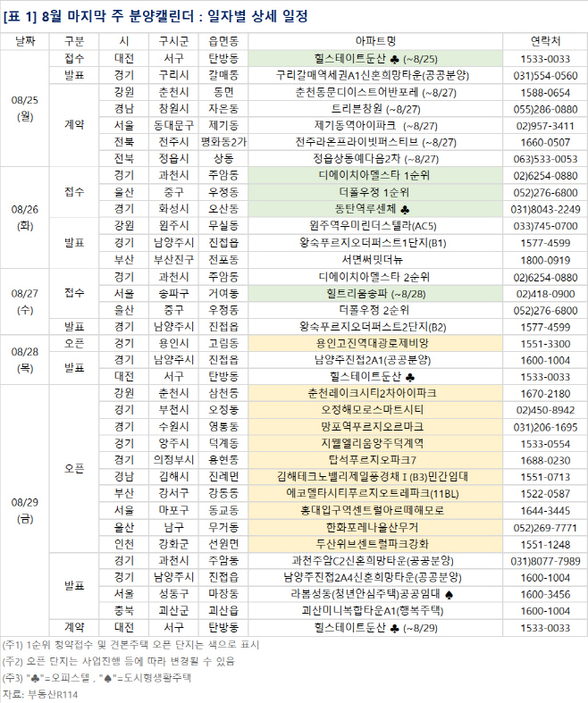Image resolution: width=588 pixels, height=703 pixels.
Task: Click yellow '한화포레나울산무거' cell
Action: 375,527
